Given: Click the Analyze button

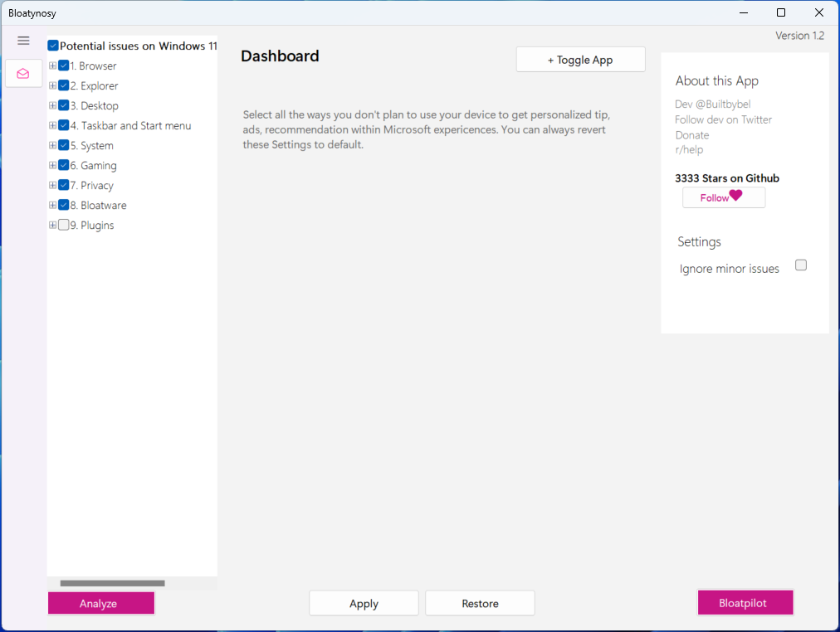Looking at the screenshot, I should pyautogui.click(x=100, y=603).
